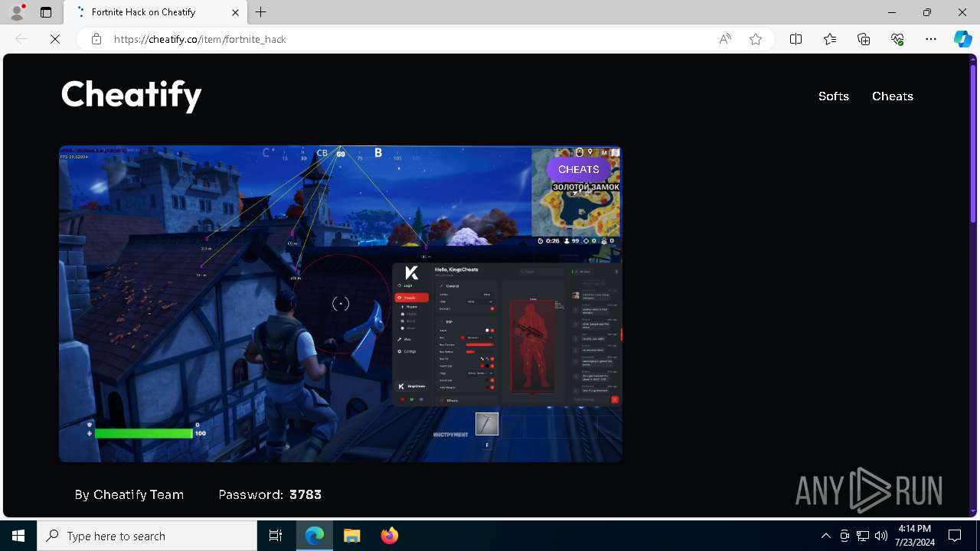This screenshot has width=980, height=551.
Task: Open the clock and calendar flyout
Action: click(914, 536)
